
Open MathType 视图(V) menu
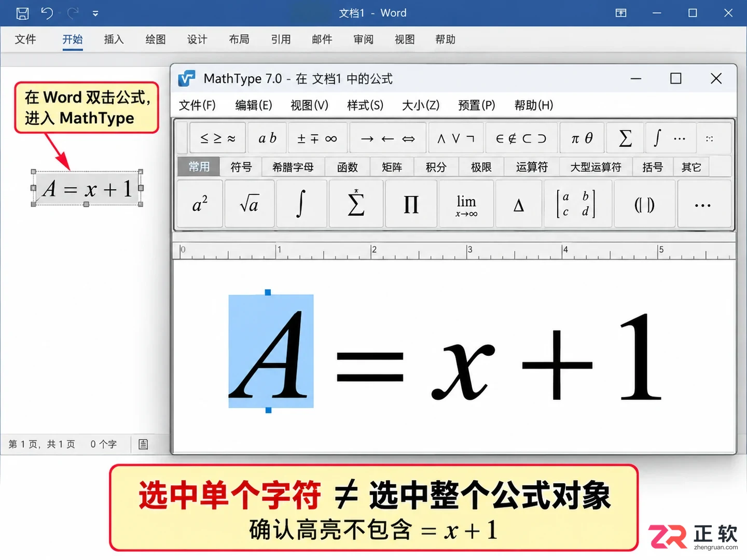[310, 105]
